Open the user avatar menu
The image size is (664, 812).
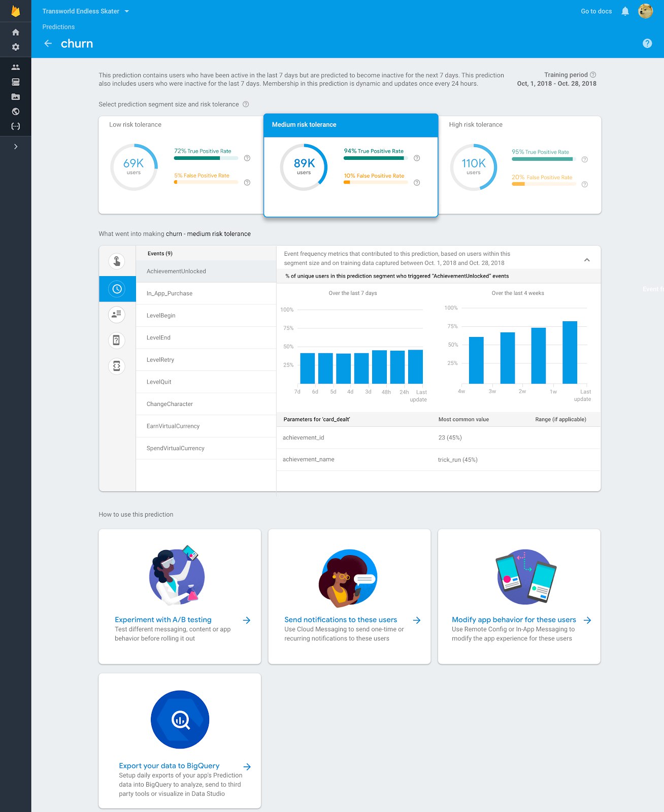pos(645,11)
